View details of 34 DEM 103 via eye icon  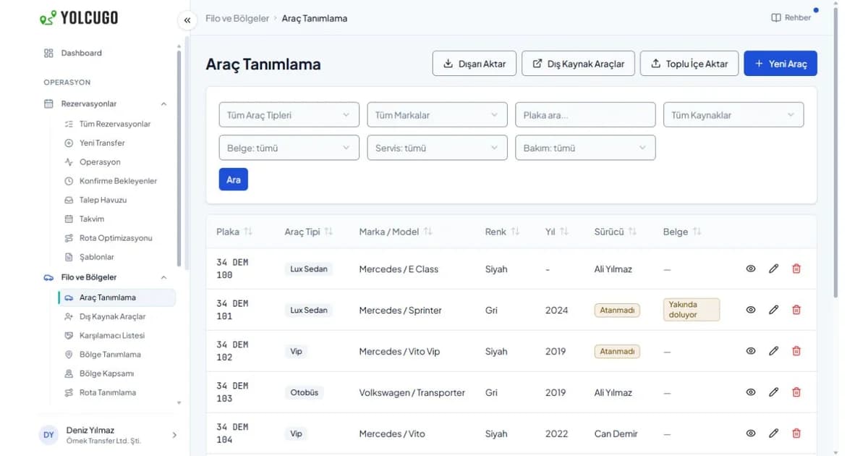click(751, 392)
